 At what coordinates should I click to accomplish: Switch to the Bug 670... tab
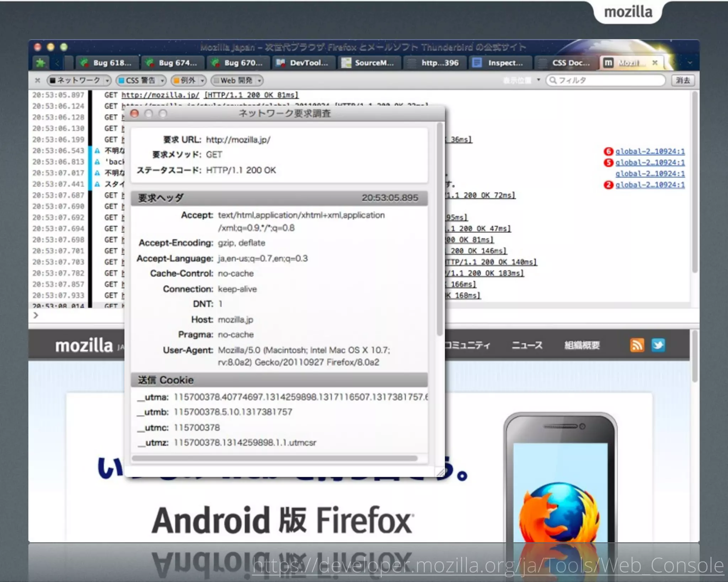[x=239, y=63]
